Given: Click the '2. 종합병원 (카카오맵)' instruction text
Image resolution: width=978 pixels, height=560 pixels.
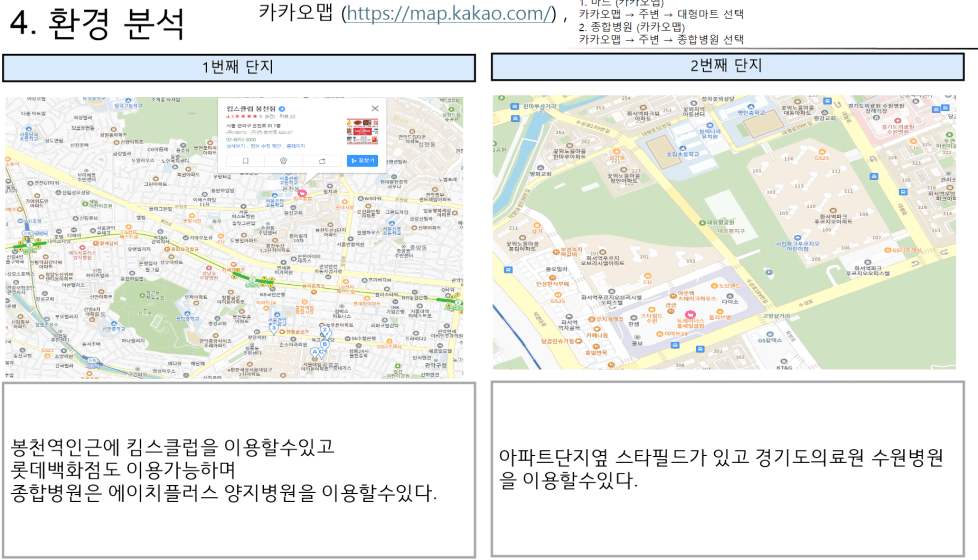Looking at the screenshot, I should click(x=631, y=27).
